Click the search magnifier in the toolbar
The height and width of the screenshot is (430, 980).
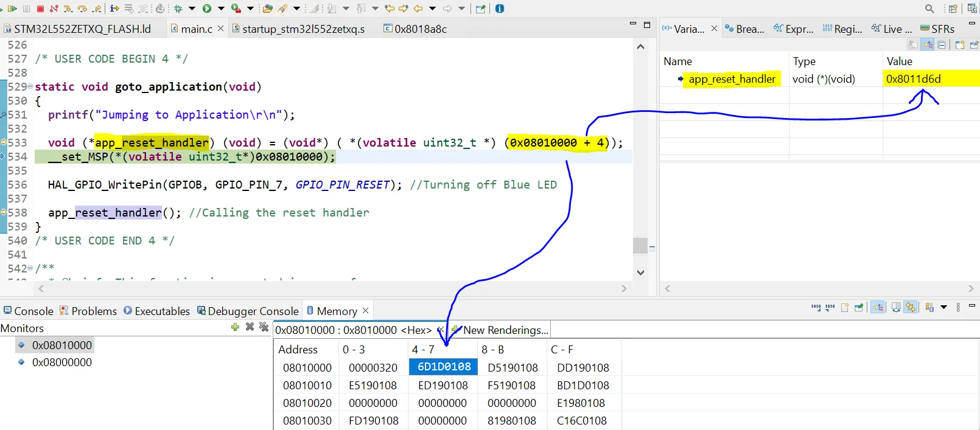coord(929,9)
